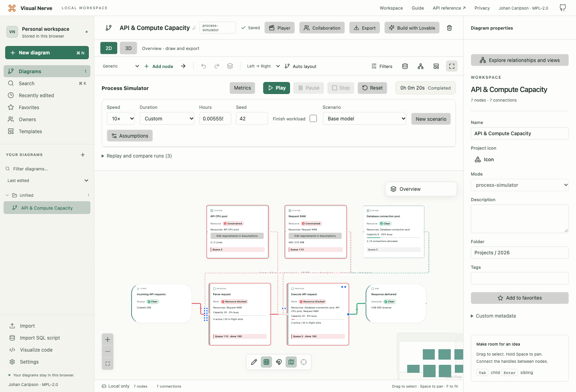The image size is (576, 392).
Task: Expand Replay and compare runs section
Action: [137, 156]
